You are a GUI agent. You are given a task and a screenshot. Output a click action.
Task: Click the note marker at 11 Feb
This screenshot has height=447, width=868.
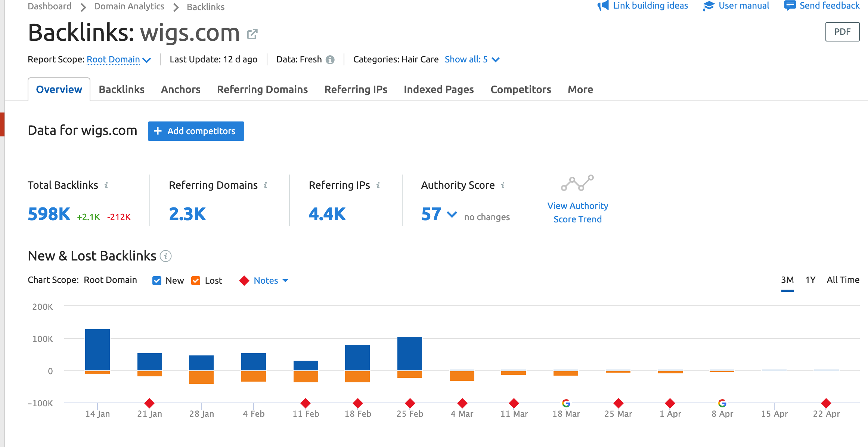click(306, 403)
